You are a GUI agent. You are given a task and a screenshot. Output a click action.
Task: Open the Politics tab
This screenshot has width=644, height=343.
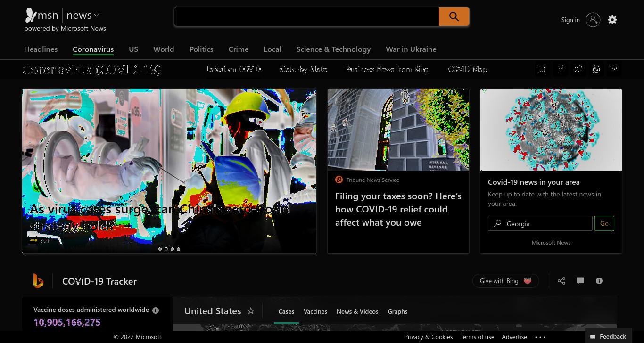(201, 49)
